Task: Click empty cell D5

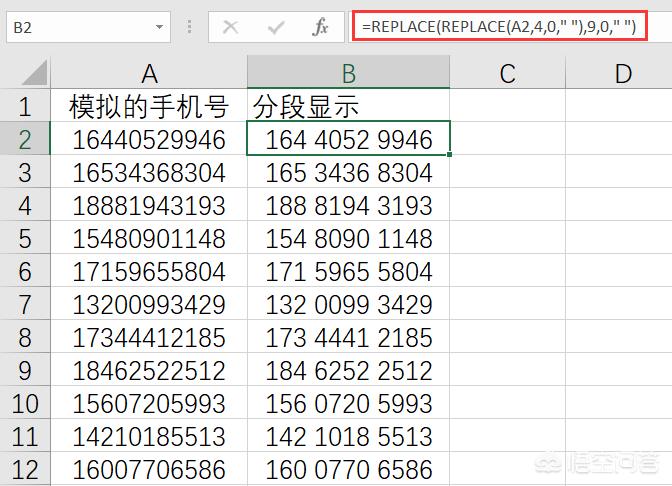Action: click(619, 237)
